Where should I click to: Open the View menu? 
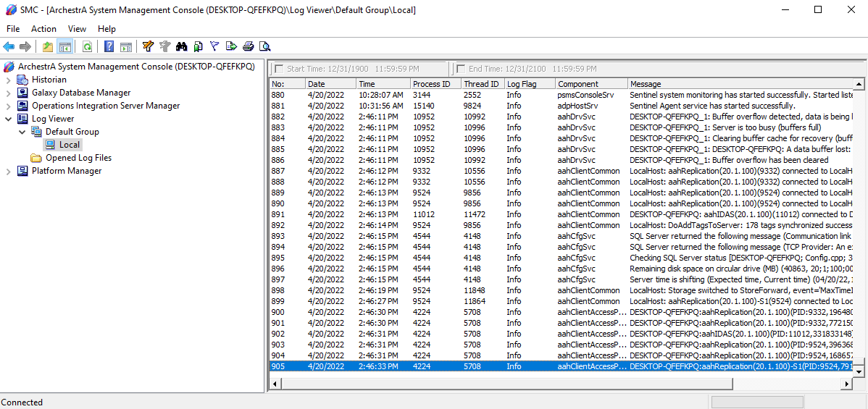77,29
